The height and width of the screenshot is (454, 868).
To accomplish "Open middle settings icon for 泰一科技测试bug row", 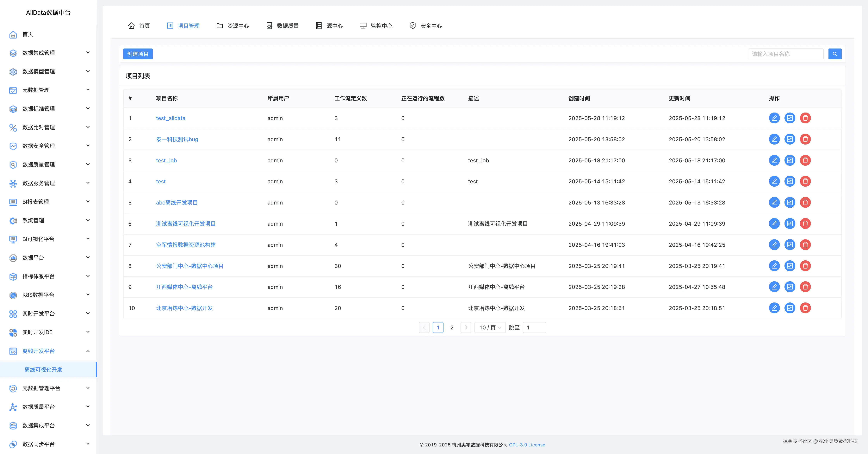I will pyautogui.click(x=790, y=139).
